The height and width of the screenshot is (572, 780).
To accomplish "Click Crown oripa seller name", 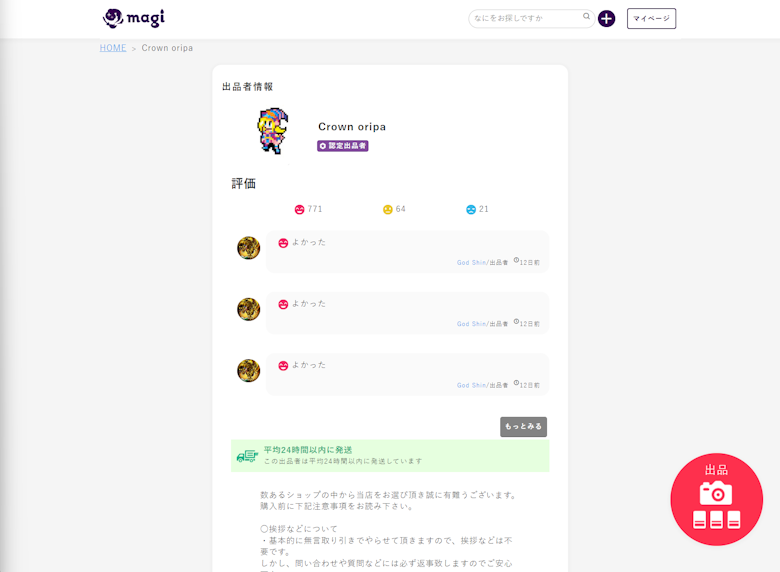I will [352, 127].
